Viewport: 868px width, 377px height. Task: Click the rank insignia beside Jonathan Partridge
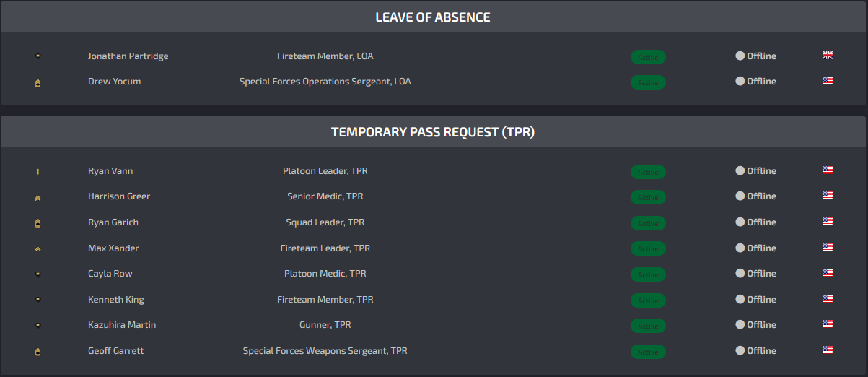click(x=38, y=56)
